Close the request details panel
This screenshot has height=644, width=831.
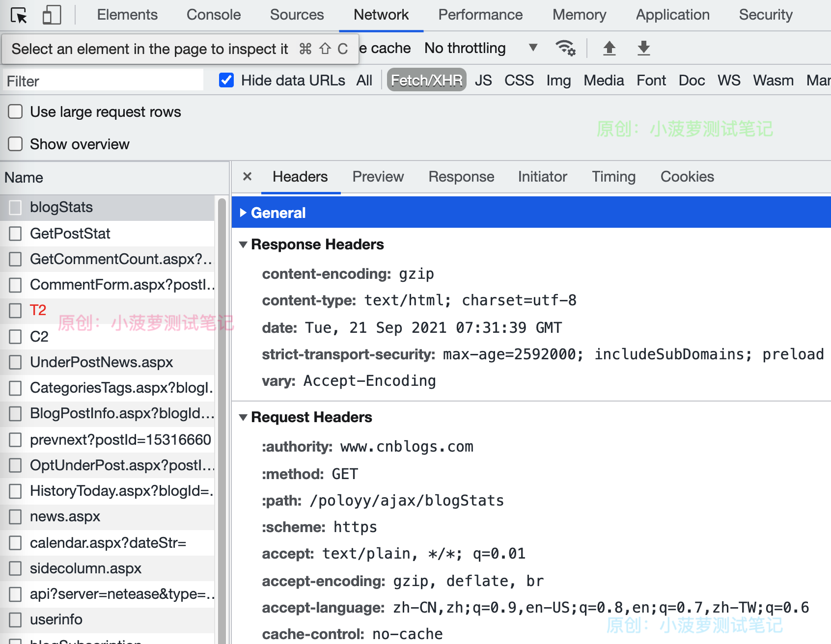[x=248, y=177]
